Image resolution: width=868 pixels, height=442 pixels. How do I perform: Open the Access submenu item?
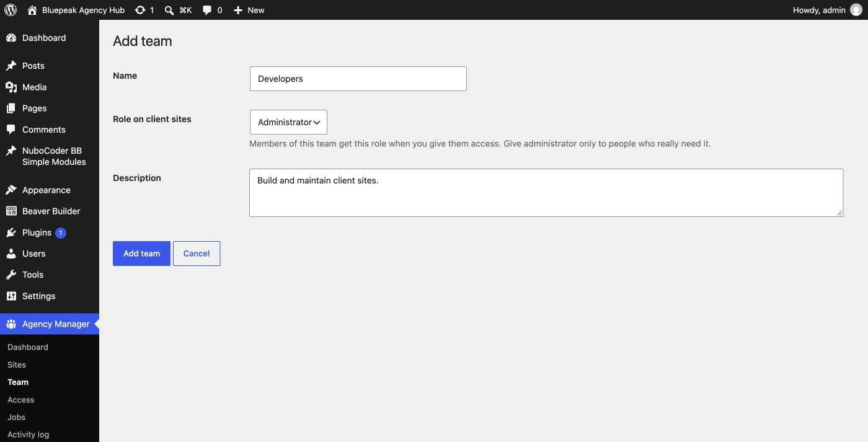20,400
